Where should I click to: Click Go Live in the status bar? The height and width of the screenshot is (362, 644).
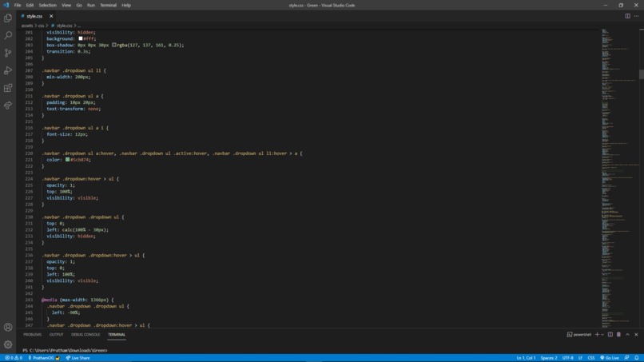click(x=610, y=358)
